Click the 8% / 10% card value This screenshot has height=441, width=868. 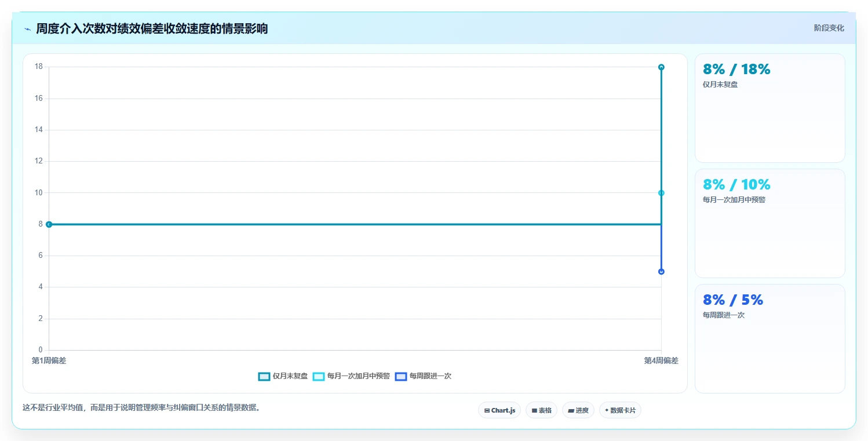point(736,185)
